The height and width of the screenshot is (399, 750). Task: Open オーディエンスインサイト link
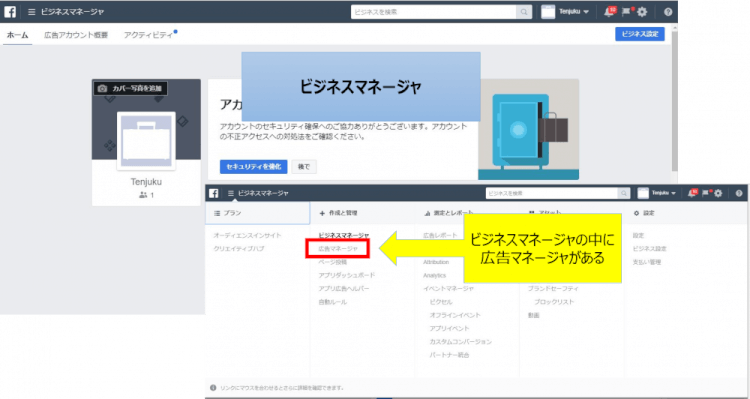[x=247, y=235]
